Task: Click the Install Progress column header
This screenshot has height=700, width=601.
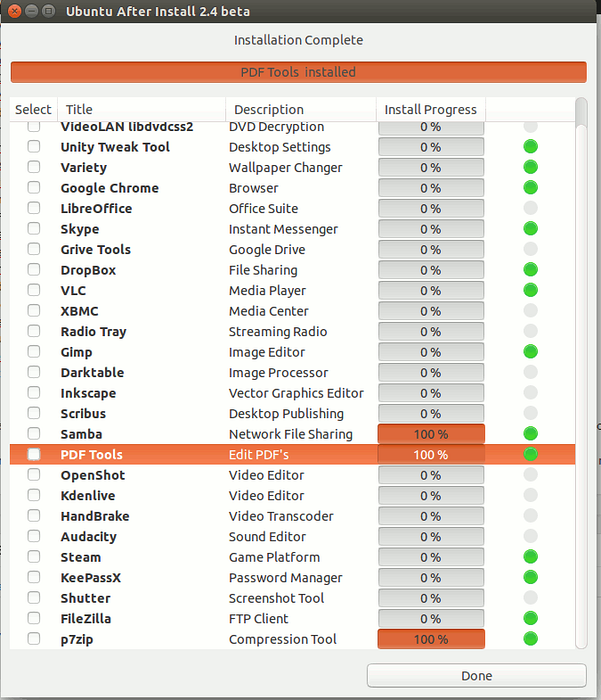Action: pyautogui.click(x=431, y=110)
